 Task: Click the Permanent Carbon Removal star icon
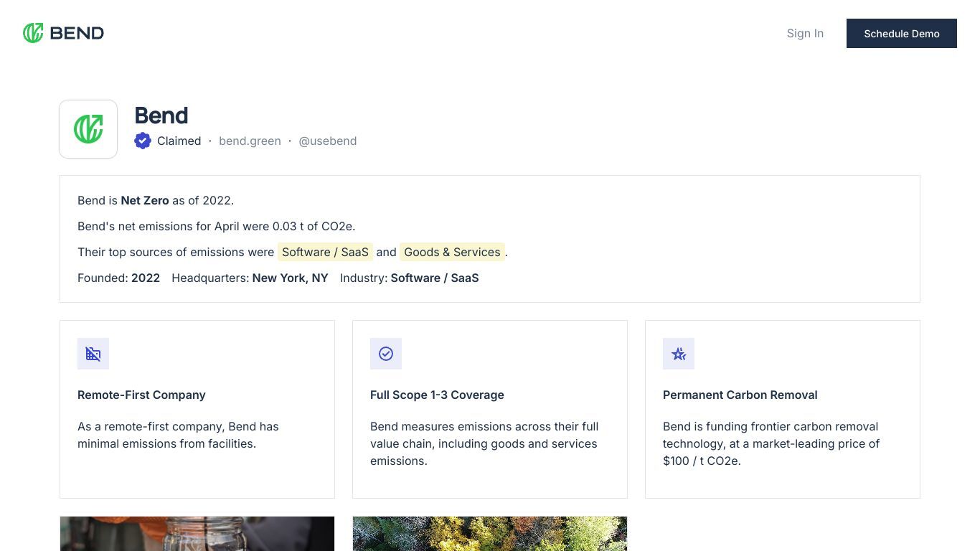click(x=679, y=354)
